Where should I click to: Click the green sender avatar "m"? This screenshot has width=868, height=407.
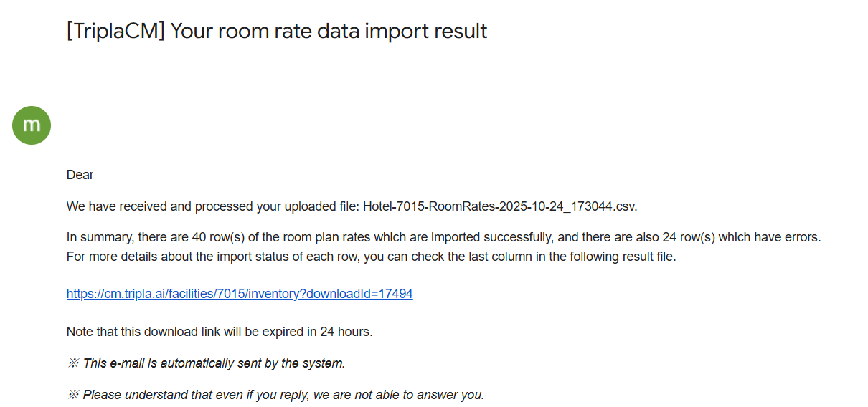coord(32,125)
